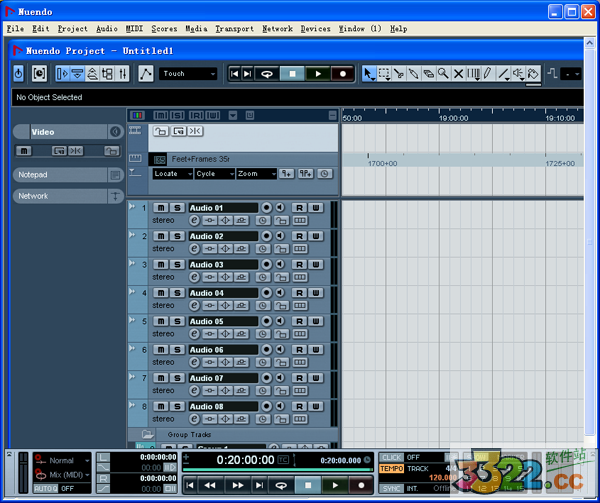Click the Audio 01 track name field
Viewport: 600px width, 503px height.
click(x=223, y=208)
